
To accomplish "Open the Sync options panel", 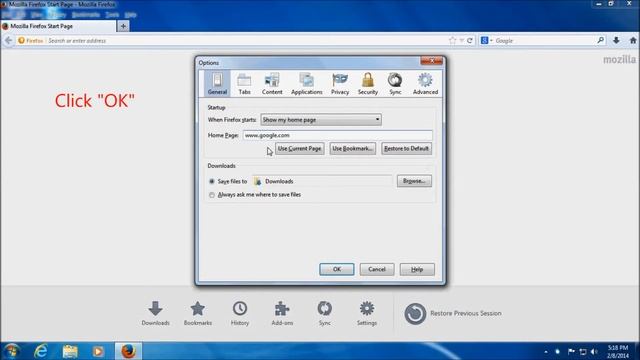I will click(395, 84).
